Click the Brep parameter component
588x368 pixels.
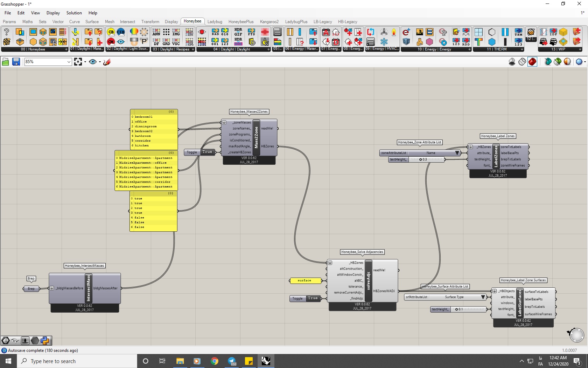coord(31,289)
